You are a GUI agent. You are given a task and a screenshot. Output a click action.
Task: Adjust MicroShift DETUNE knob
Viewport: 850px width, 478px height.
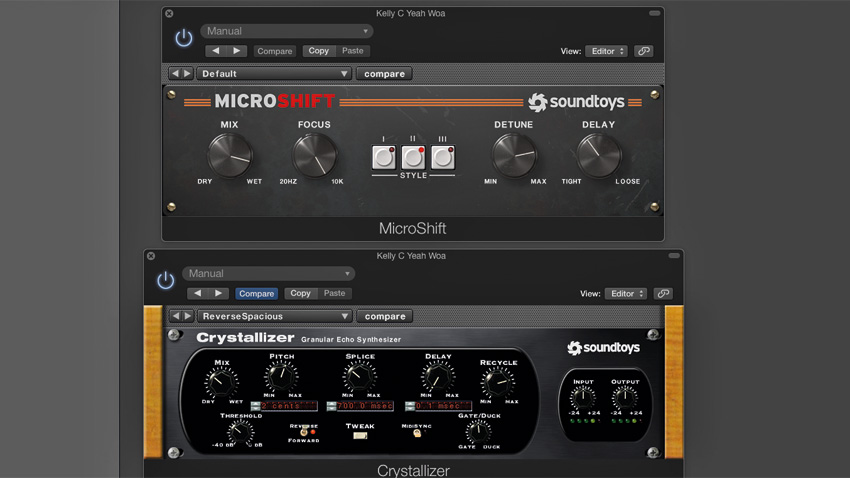pyautogui.click(x=514, y=156)
